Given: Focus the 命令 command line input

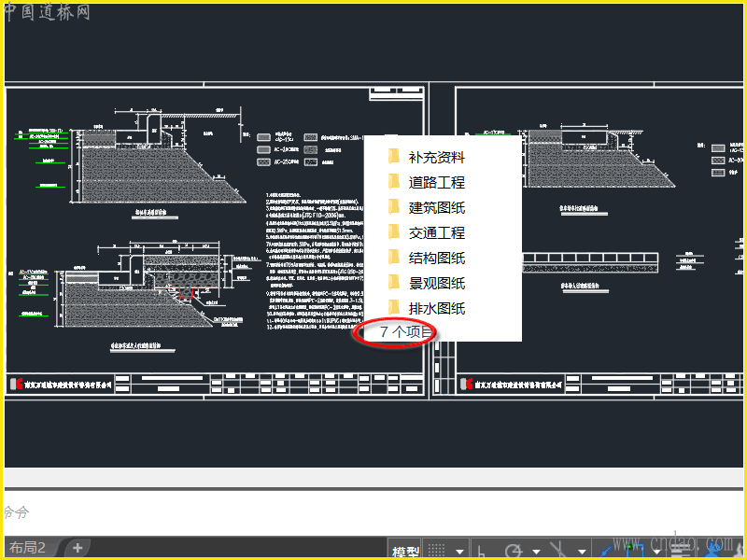Looking at the screenshot, I should coord(373,512).
